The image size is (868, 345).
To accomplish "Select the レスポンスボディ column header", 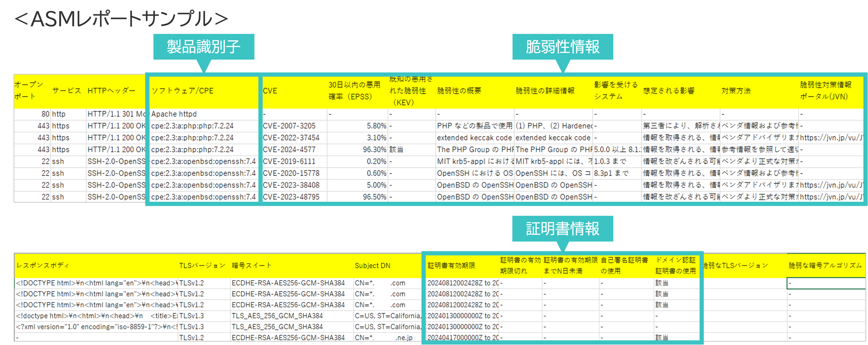I will click(43, 266).
